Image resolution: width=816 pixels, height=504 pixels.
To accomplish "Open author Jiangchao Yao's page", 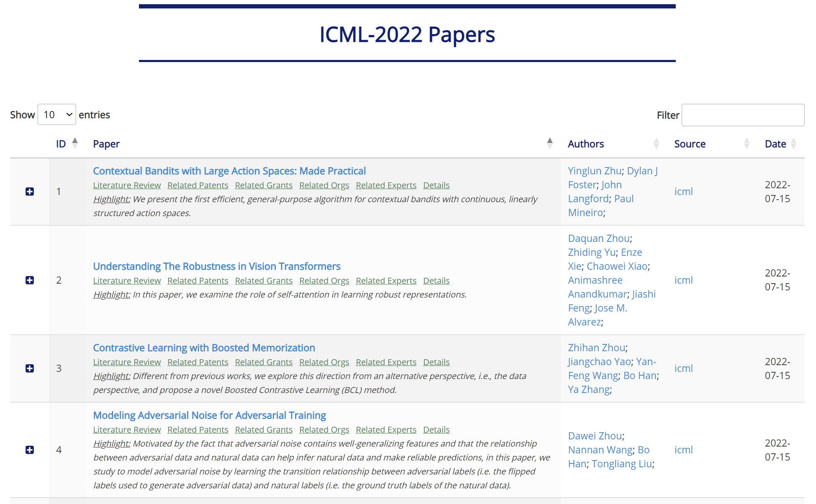I will (x=599, y=362).
